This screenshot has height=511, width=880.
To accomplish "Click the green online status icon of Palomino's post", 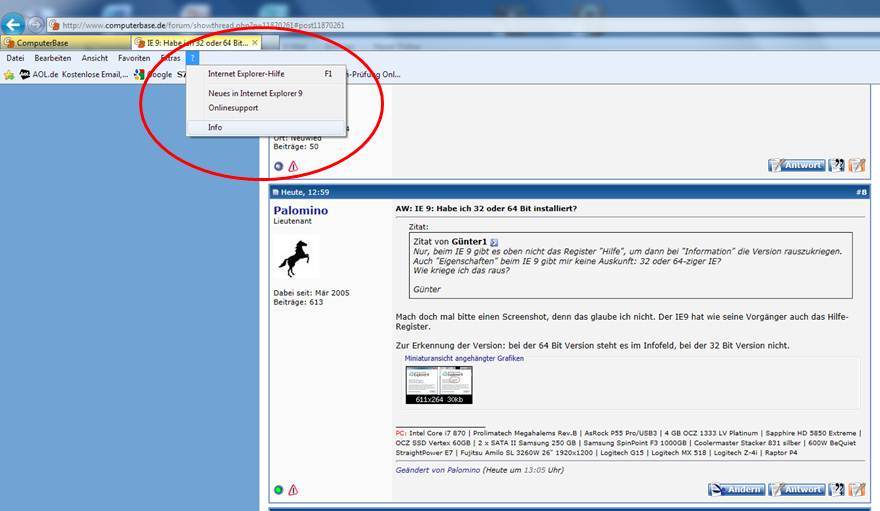I will 278,490.
